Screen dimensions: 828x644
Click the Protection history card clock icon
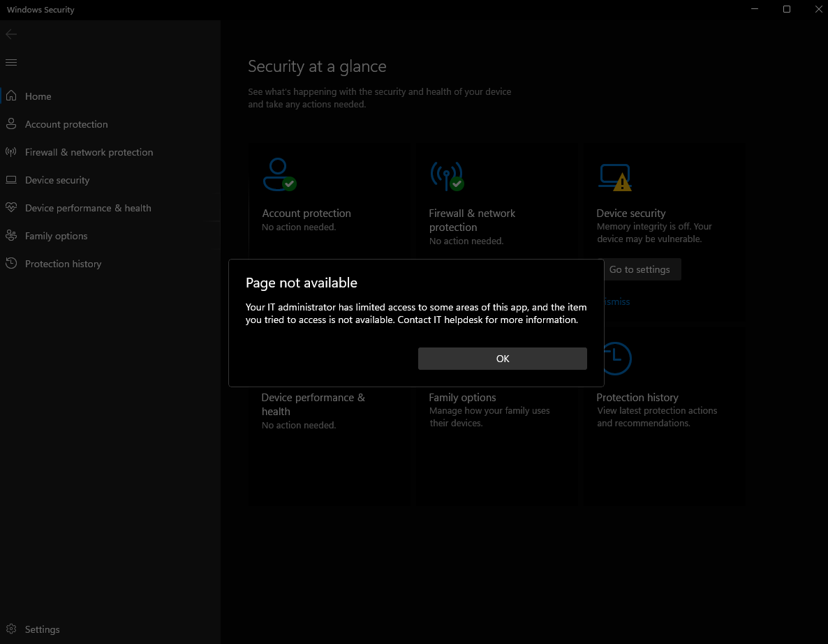click(x=616, y=358)
